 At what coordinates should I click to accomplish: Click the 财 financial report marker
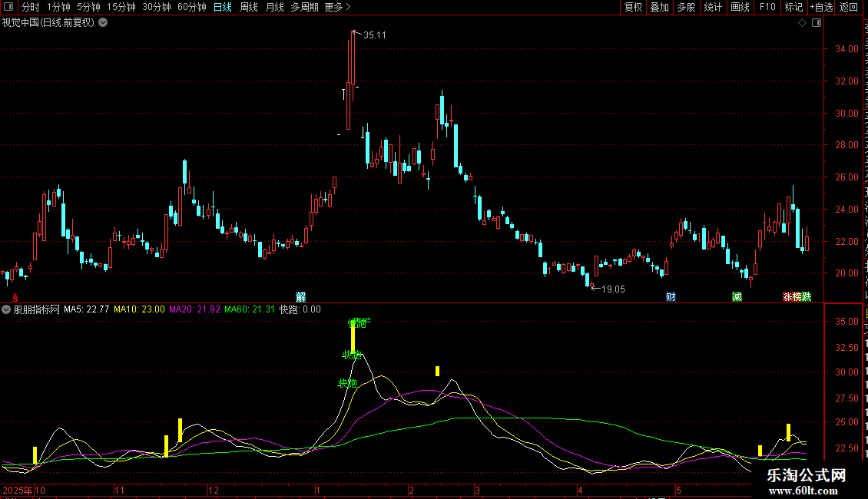tap(671, 297)
